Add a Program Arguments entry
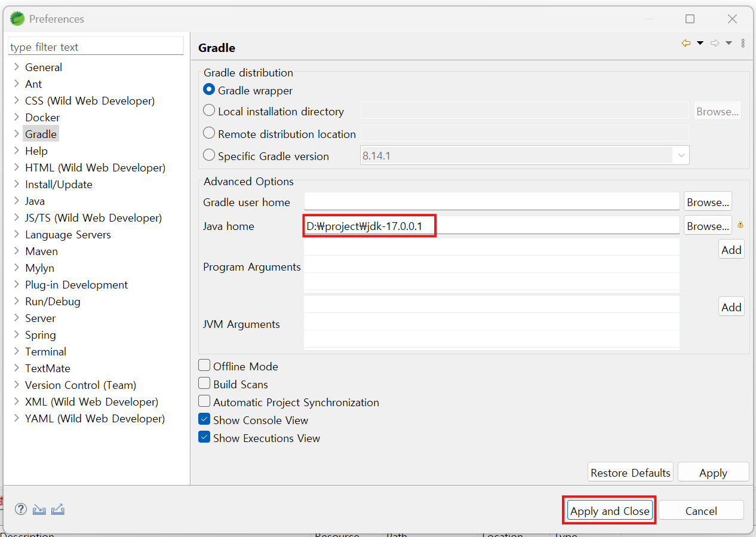 (x=731, y=249)
